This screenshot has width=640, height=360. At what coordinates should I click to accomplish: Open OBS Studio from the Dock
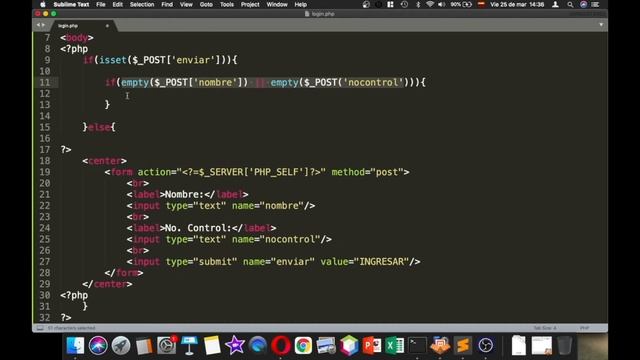[485, 345]
